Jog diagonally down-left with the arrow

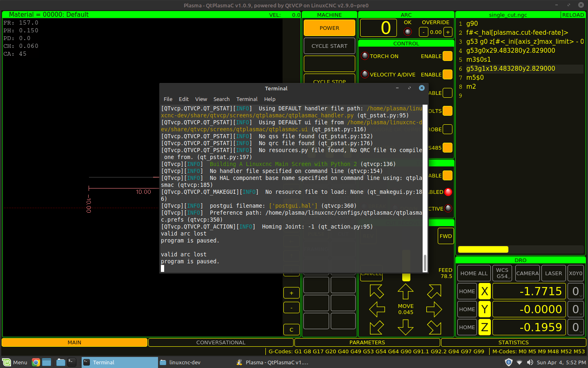376,327
